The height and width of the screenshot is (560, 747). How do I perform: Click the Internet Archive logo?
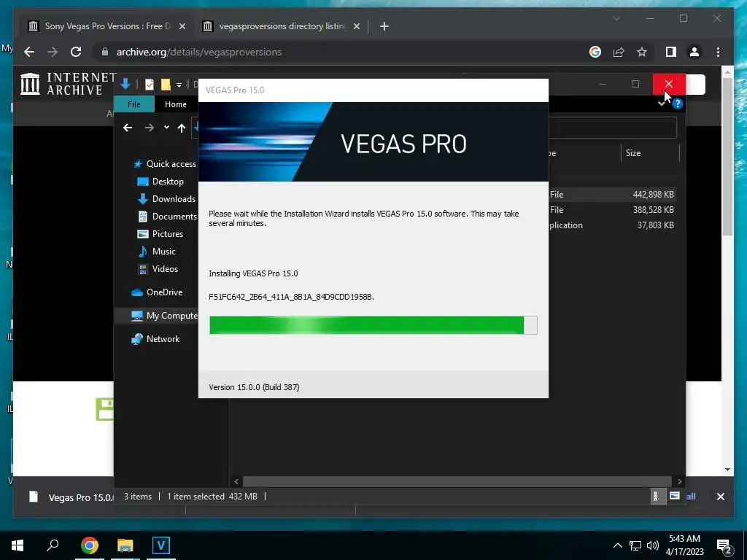coord(68,84)
